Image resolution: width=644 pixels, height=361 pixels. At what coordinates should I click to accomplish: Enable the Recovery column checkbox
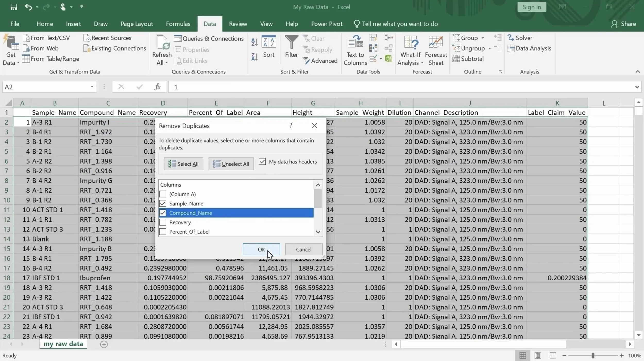pos(163,222)
